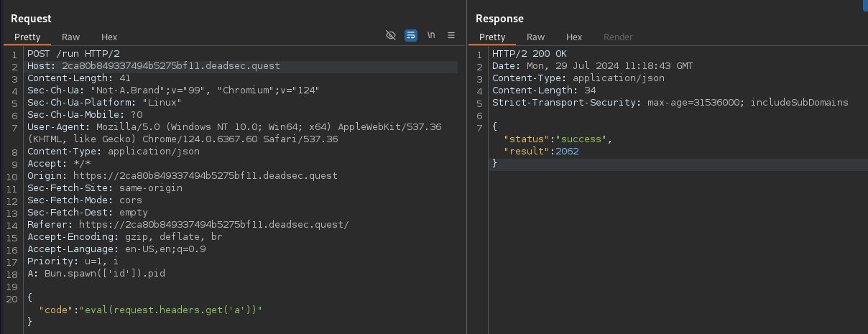
Task: Click the User-Agent Mozilla/5.0 header line
Action: (234, 133)
